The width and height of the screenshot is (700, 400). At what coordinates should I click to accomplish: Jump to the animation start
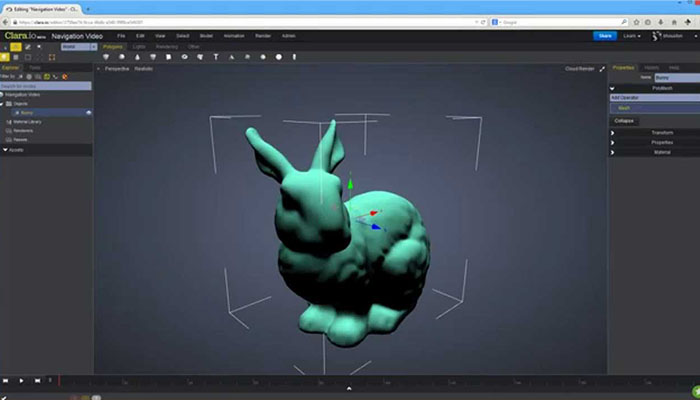pos(5,381)
